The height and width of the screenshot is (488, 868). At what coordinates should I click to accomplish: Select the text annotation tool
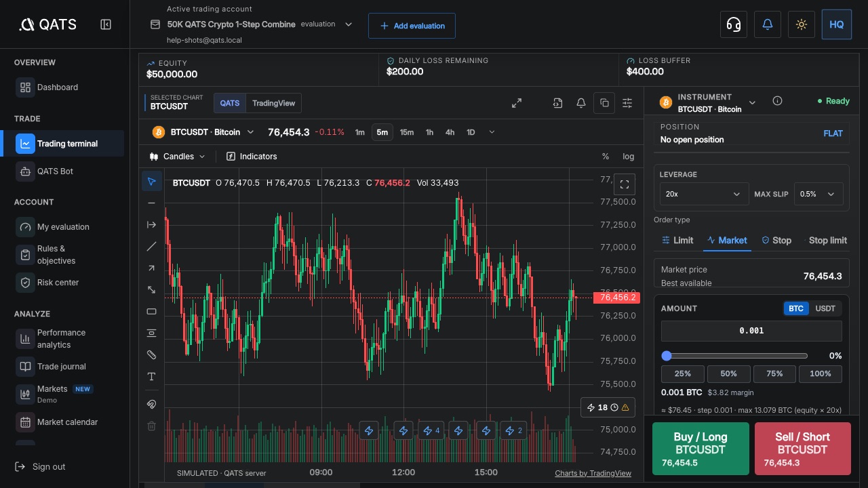[x=151, y=376]
